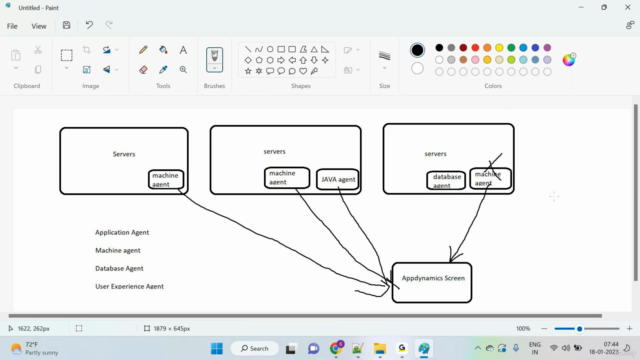Click the zoom in plus button
The image size is (640, 360).
pos(629,329)
